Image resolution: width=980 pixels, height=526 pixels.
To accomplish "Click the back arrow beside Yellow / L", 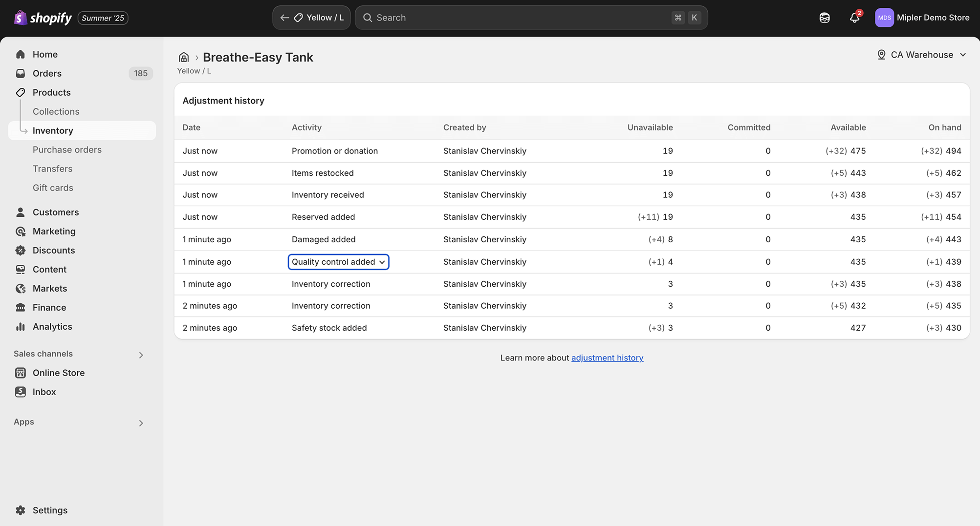I will point(284,18).
